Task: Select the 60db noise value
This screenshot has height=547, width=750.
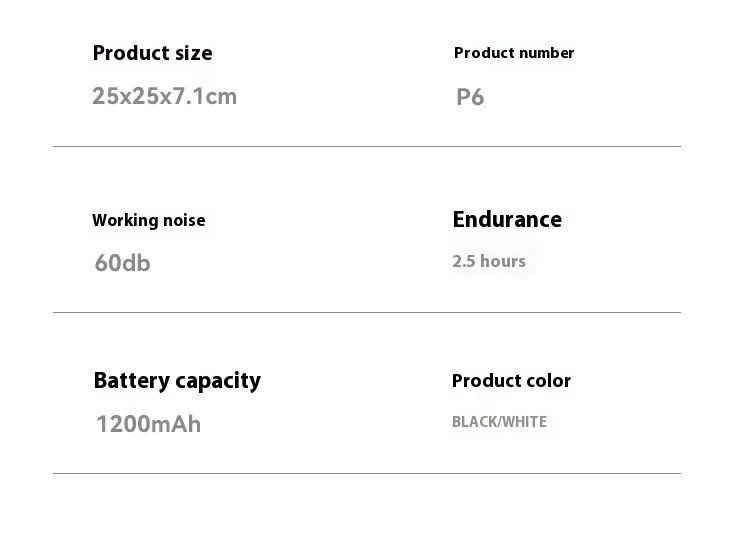Action: pos(122,263)
